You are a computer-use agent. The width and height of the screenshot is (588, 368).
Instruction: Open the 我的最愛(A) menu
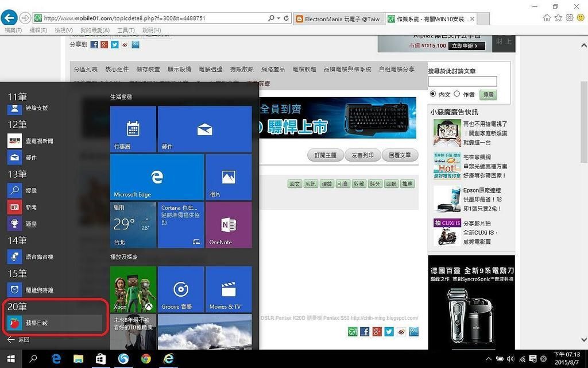point(95,30)
